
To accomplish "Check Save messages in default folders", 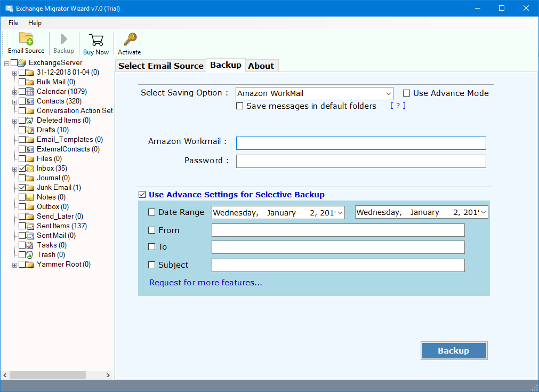I will (x=239, y=106).
